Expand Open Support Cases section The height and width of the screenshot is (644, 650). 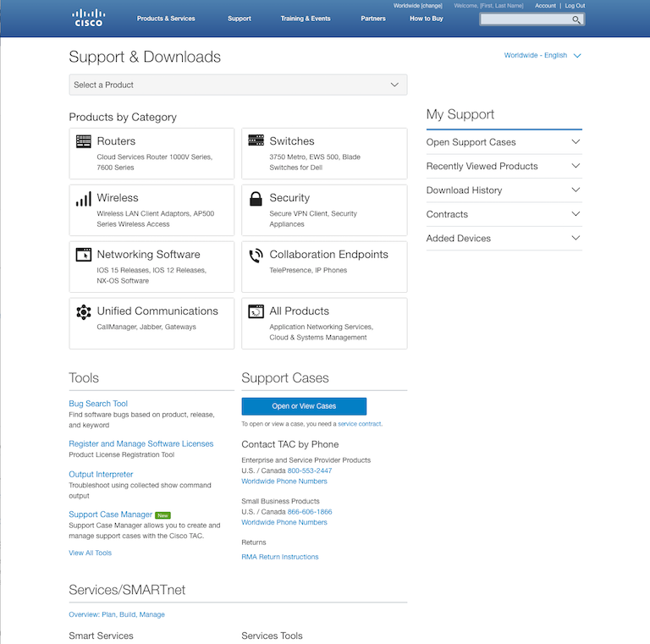(x=504, y=142)
